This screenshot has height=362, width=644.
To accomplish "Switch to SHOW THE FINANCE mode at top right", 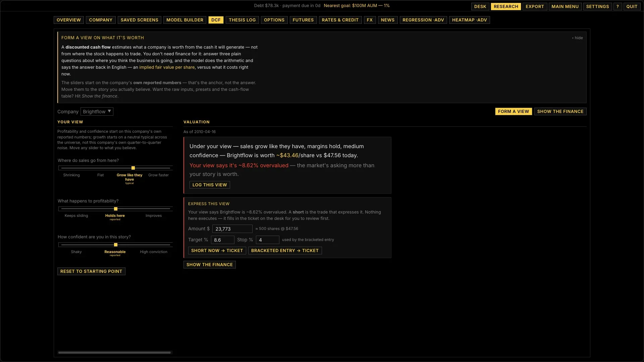I will (x=560, y=112).
